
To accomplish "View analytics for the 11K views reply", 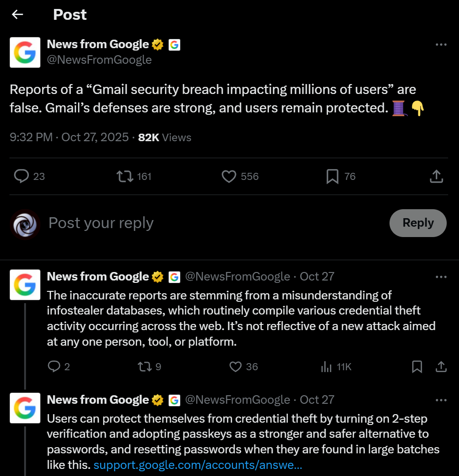I will 326,366.
